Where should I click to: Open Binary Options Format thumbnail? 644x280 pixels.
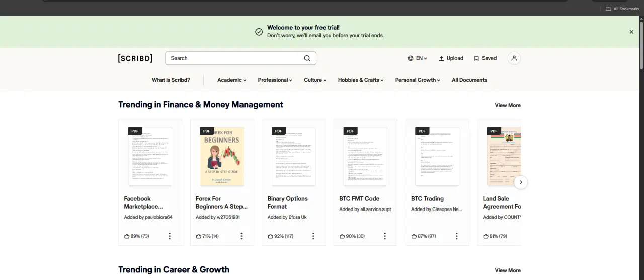[294, 157]
